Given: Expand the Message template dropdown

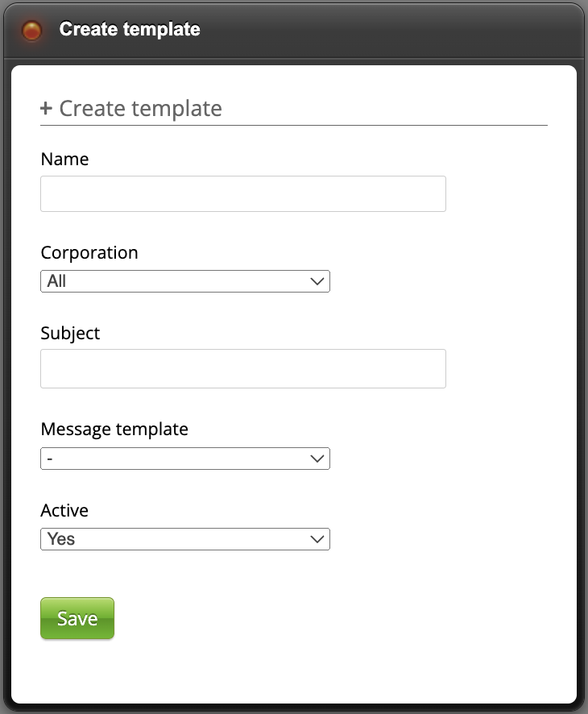Looking at the screenshot, I should click(184, 459).
